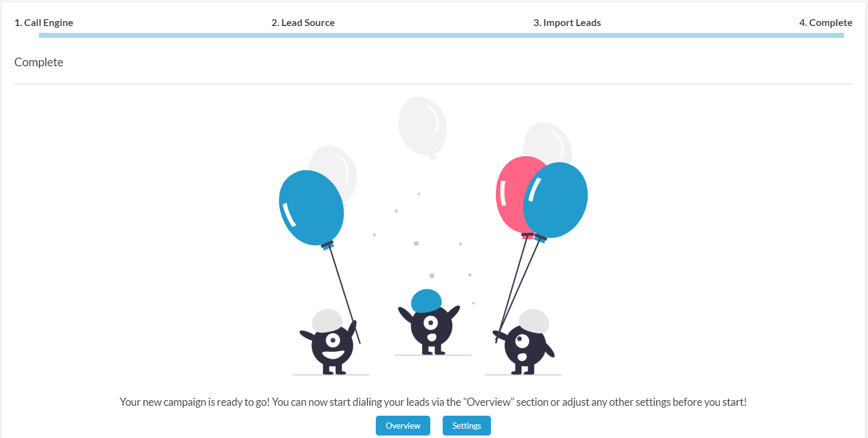Select the 4. Complete step label
868x438 pixels.
coord(825,23)
